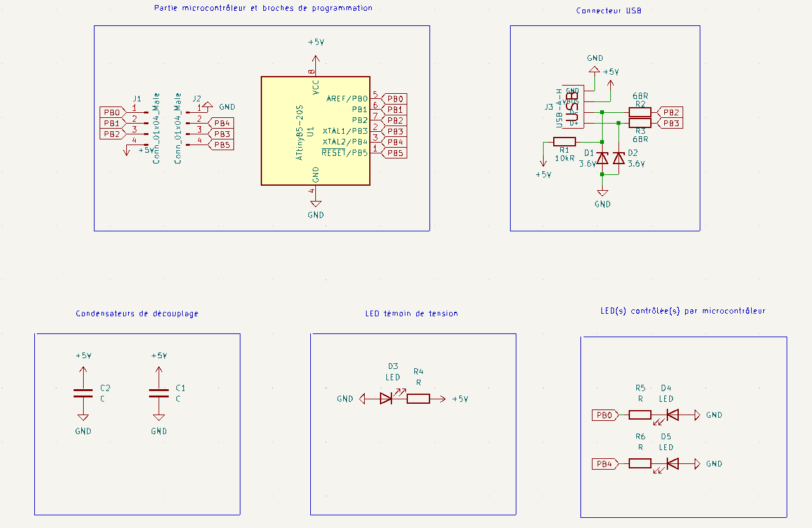
Task: Select the PB0 label at U1 pin 5
Action: (x=395, y=99)
